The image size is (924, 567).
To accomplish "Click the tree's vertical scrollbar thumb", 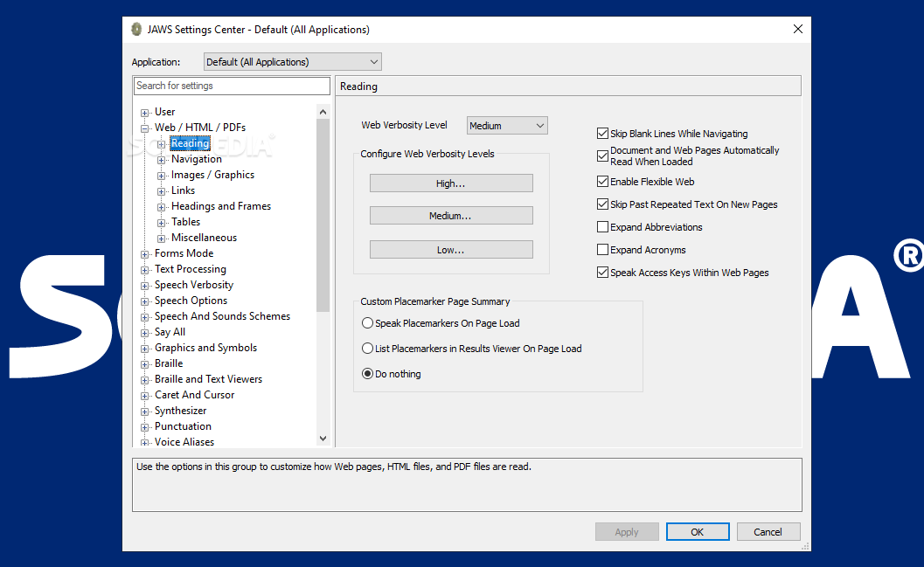I will [323, 215].
